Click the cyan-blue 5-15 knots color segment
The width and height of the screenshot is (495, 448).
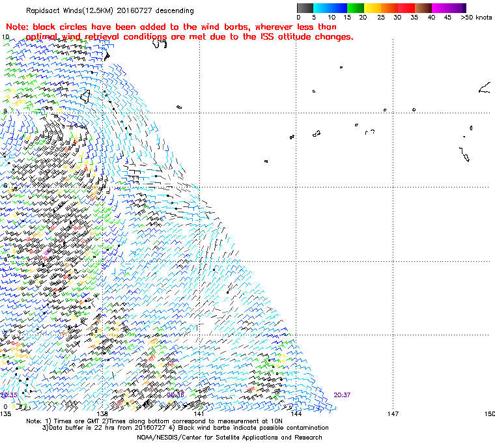330,8
